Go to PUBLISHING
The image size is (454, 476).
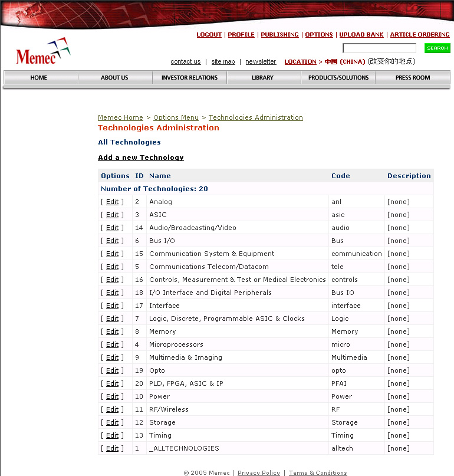[x=280, y=35]
